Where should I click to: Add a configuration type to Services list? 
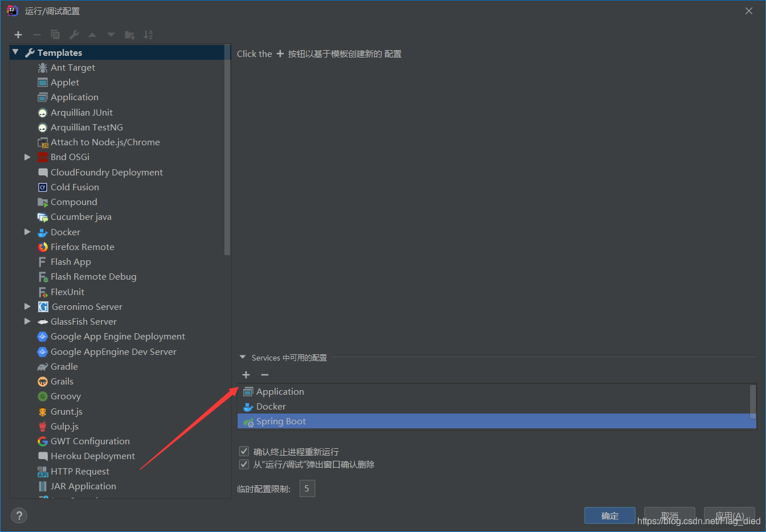click(x=246, y=375)
